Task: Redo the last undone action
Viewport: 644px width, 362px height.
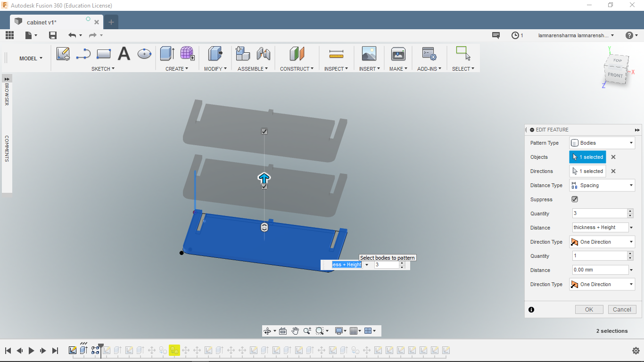Action: tap(93, 35)
